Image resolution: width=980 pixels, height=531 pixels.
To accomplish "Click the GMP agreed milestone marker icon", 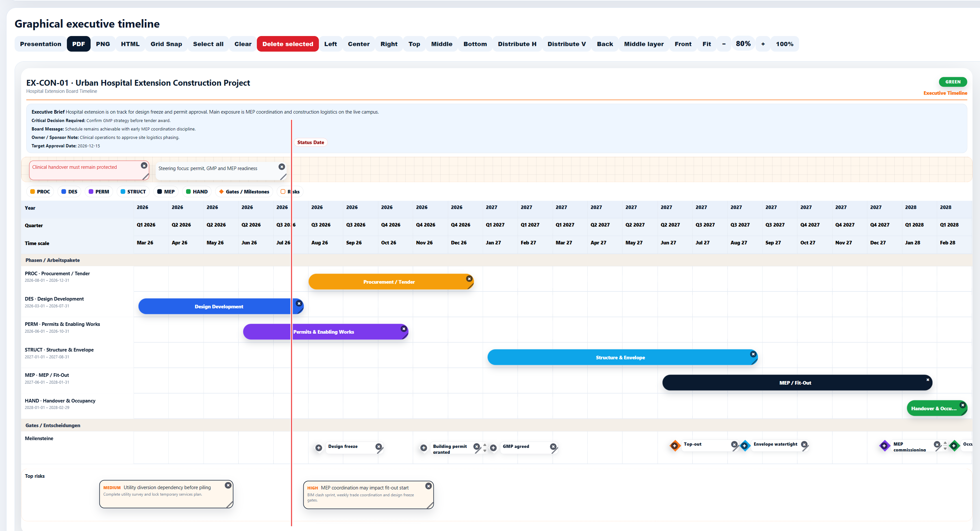I will click(494, 448).
